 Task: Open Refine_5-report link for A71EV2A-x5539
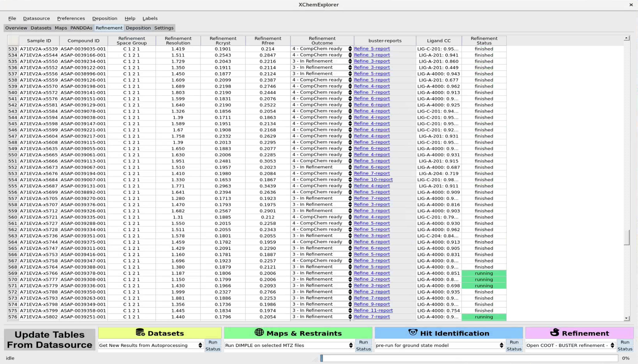click(x=372, y=48)
